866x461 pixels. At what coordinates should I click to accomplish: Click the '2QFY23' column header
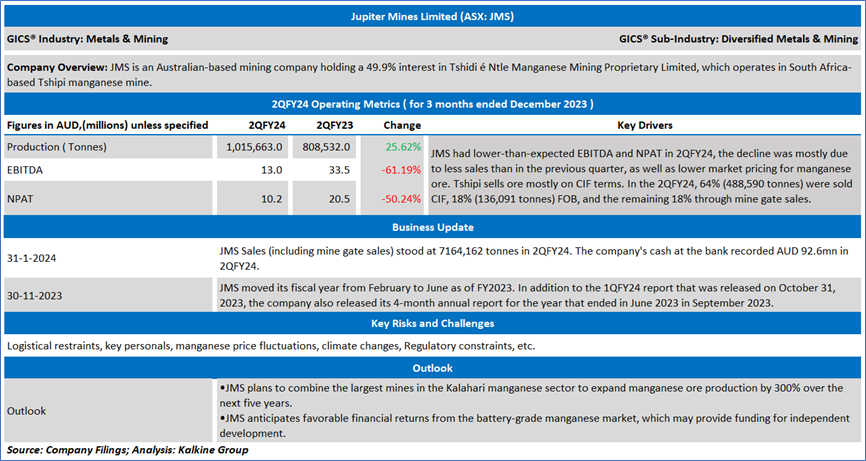click(x=335, y=125)
